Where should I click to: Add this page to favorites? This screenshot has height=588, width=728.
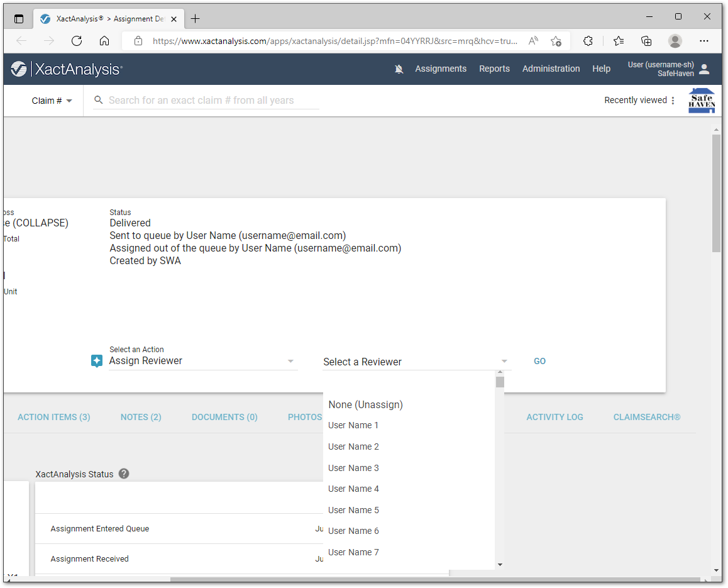556,41
